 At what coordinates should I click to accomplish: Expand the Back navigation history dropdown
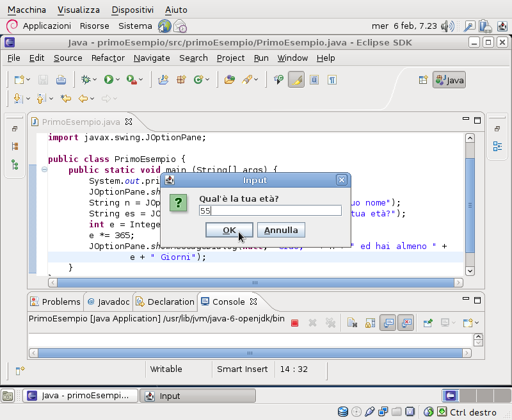pyautogui.click(x=92, y=99)
